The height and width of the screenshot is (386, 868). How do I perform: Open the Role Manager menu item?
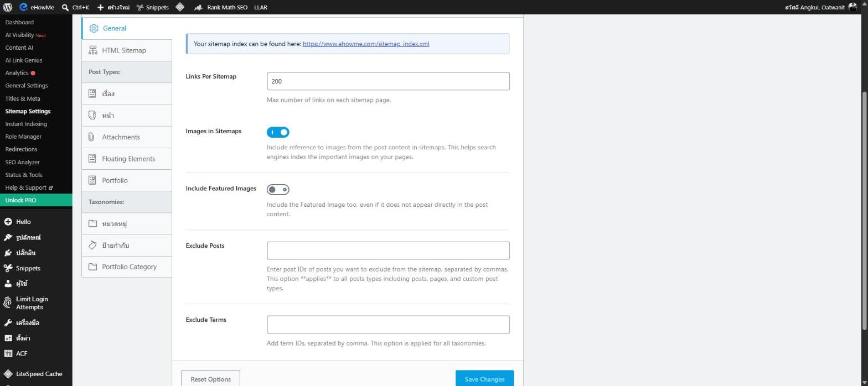tap(23, 137)
